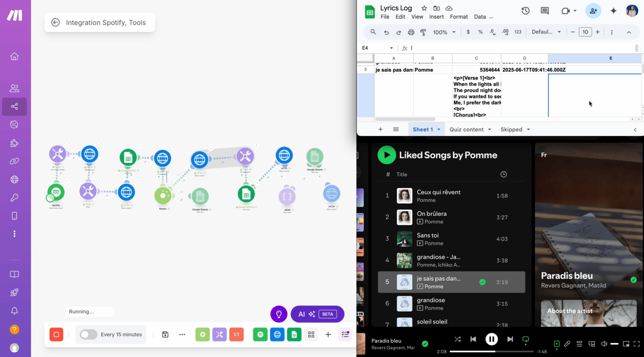Open AI BETA assistant button
The height and width of the screenshot is (357, 644).
(318, 314)
